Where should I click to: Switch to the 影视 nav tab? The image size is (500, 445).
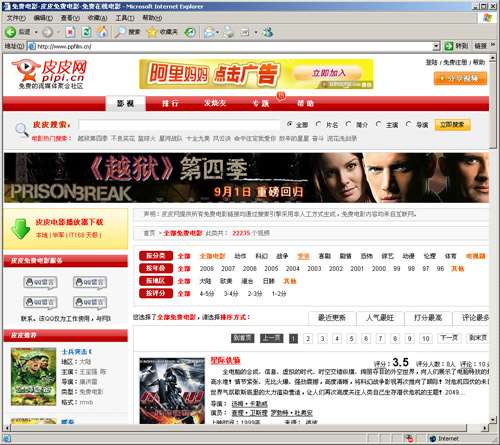[x=126, y=103]
